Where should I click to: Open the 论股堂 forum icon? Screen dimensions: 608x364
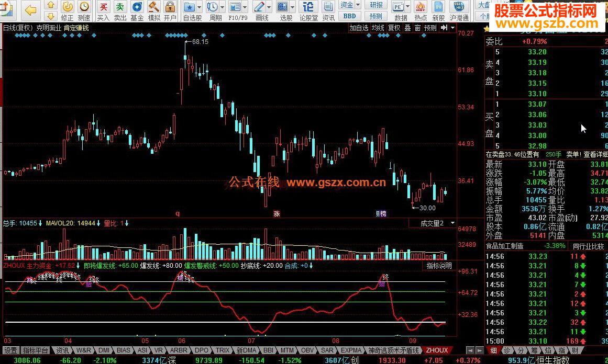click(308, 11)
